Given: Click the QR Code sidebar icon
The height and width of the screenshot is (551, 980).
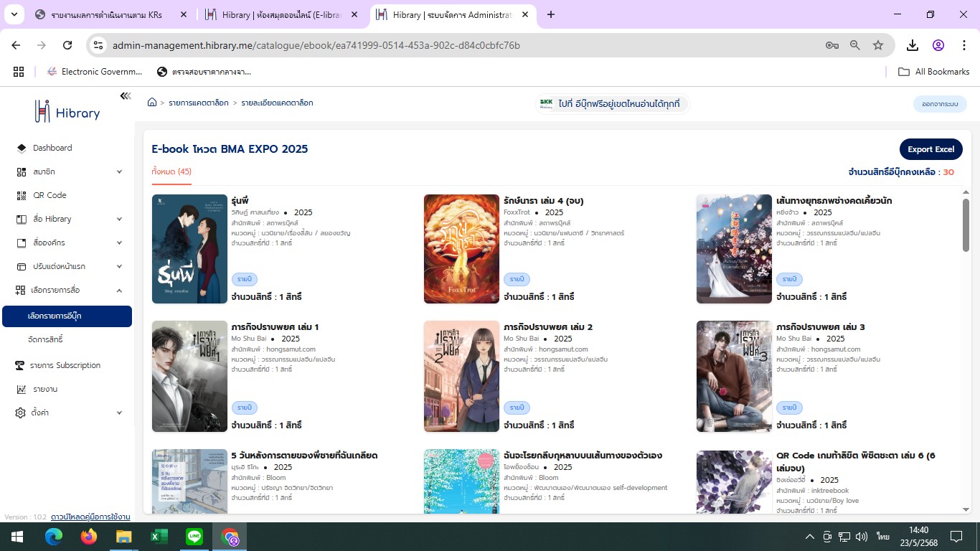Looking at the screenshot, I should point(21,195).
